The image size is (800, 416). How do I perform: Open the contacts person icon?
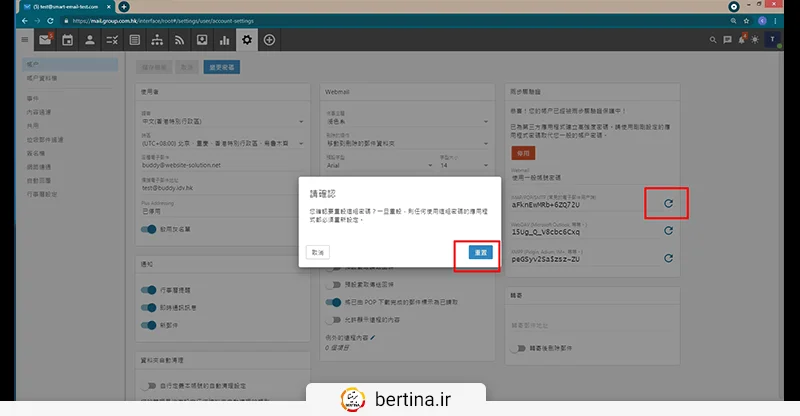click(x=90, y=40)
